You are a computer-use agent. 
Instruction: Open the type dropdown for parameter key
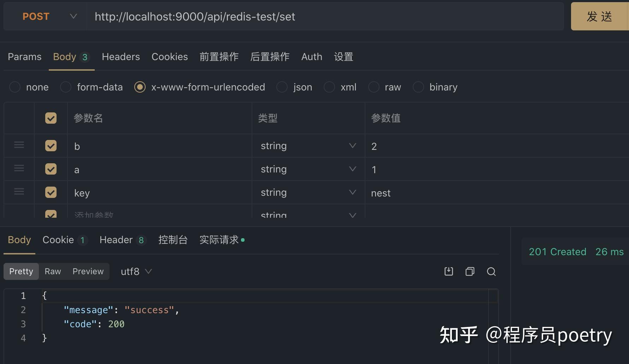[x=352, y=192]
